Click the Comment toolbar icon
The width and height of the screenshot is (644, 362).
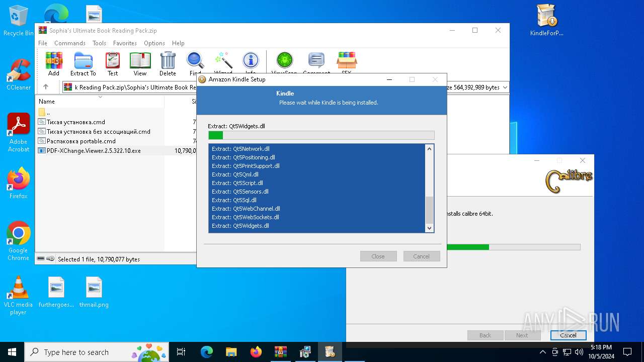(316, 63)
